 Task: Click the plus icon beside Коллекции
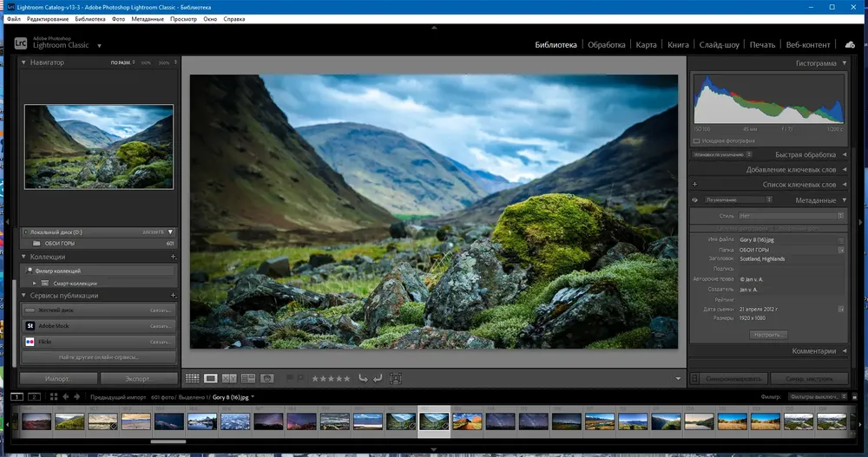173,257
